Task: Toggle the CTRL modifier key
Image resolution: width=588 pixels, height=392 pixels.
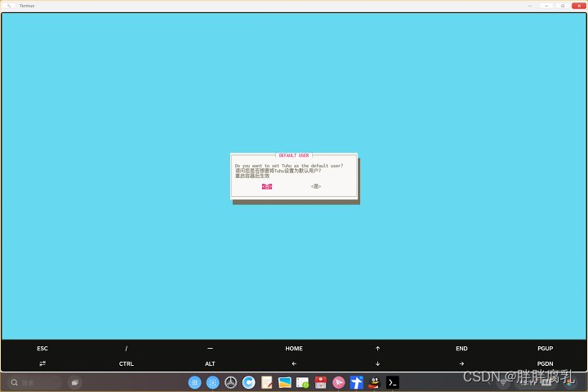Action: point(127,364)
